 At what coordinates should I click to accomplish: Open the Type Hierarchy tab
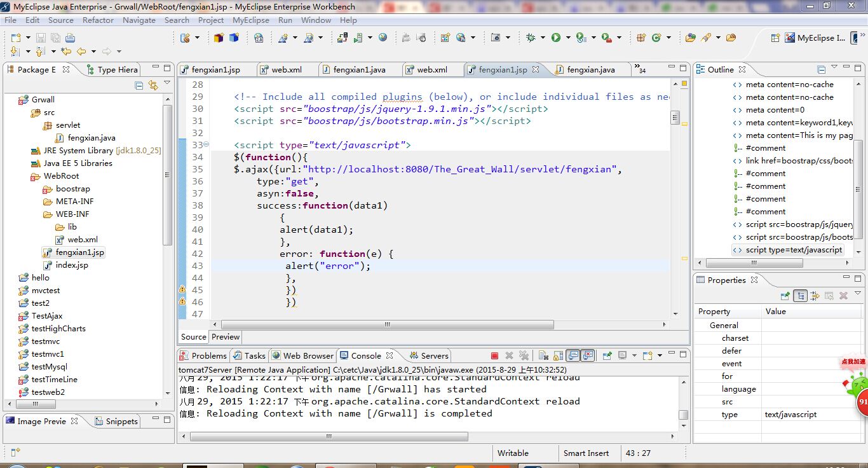112,69
